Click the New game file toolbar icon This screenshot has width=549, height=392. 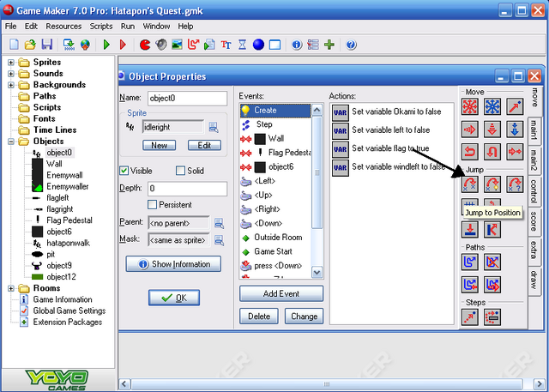coord(14,45)
